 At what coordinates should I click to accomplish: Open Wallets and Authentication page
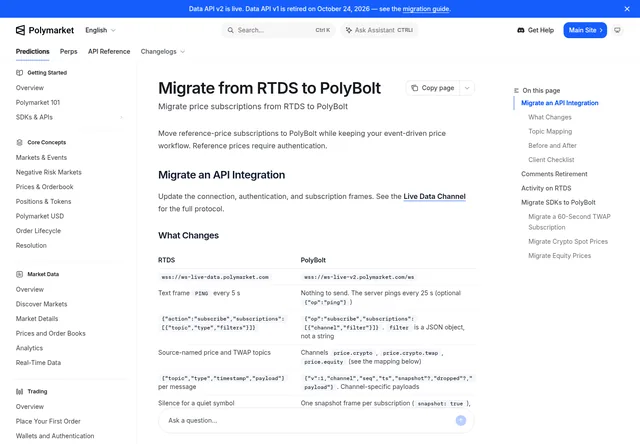point(55,436)
